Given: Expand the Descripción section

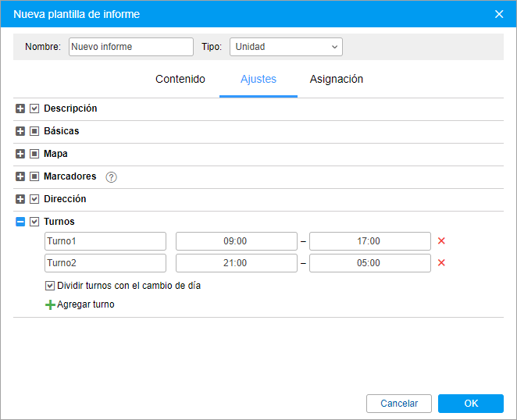Looking at the screenshot, I should point(20,109).
